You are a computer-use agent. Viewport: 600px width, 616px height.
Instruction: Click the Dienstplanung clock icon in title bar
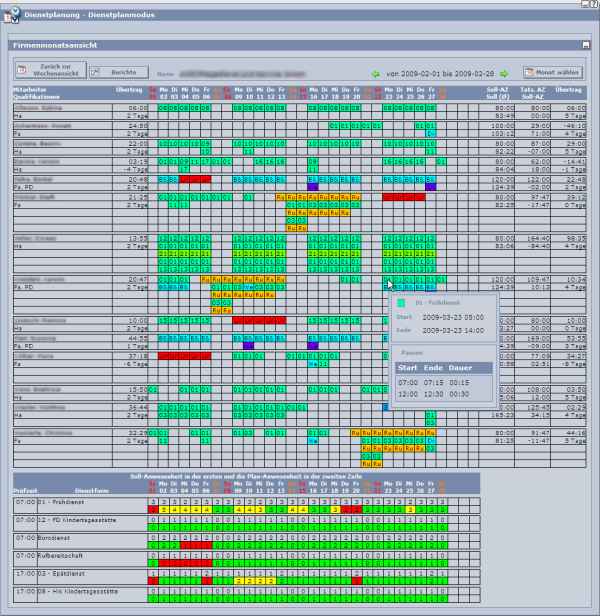[x=12, y=15]
